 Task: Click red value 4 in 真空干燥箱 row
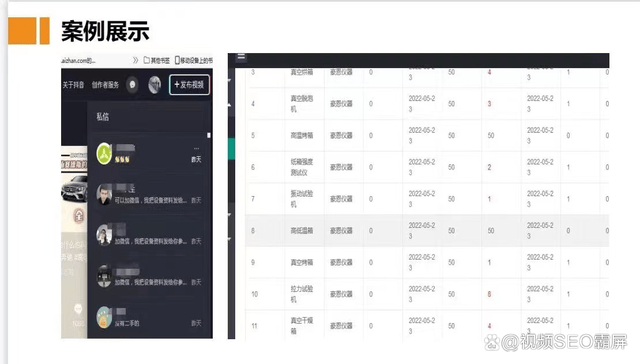489,326
